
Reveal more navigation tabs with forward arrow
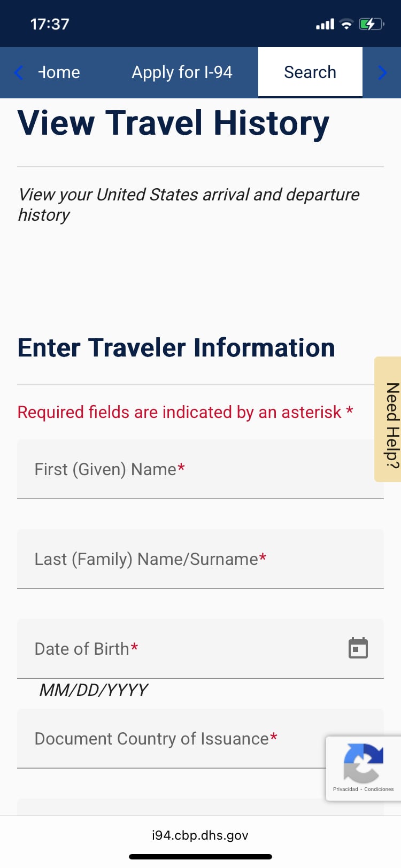[x=382, y=72]
